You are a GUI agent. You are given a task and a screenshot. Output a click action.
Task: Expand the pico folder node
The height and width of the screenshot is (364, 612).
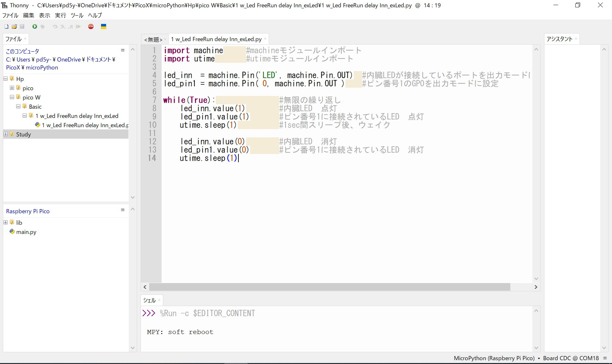coord(12,88)
